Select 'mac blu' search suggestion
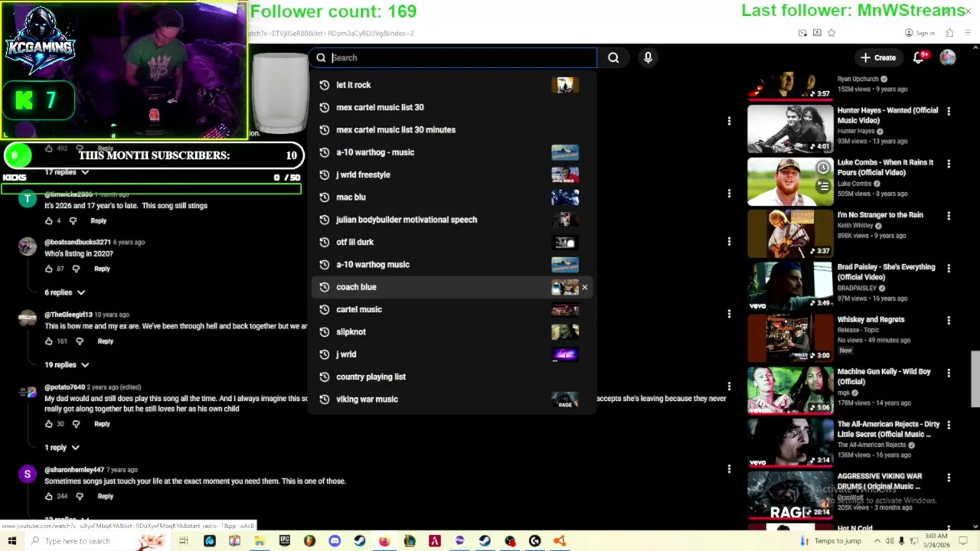980x551 pixels. 452,197
